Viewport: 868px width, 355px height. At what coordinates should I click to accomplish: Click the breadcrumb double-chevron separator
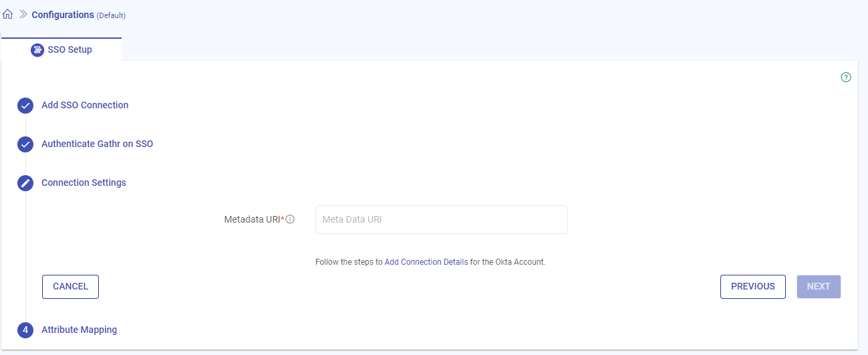point(23,14)
